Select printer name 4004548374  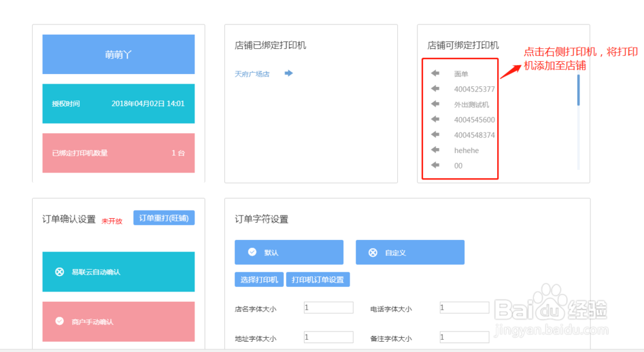475,135
